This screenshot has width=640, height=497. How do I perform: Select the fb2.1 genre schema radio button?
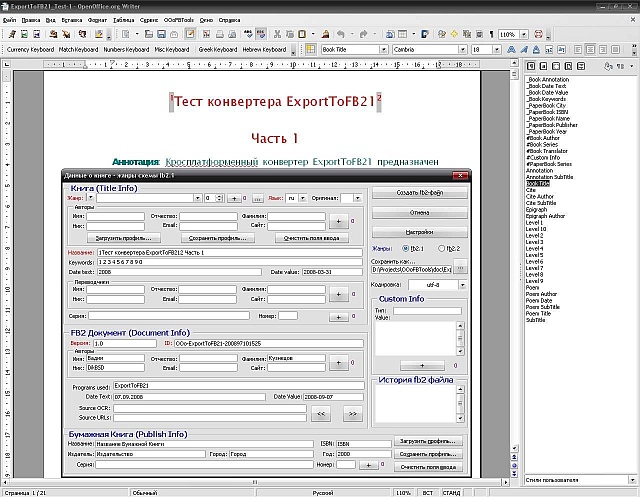pos(404,249)
